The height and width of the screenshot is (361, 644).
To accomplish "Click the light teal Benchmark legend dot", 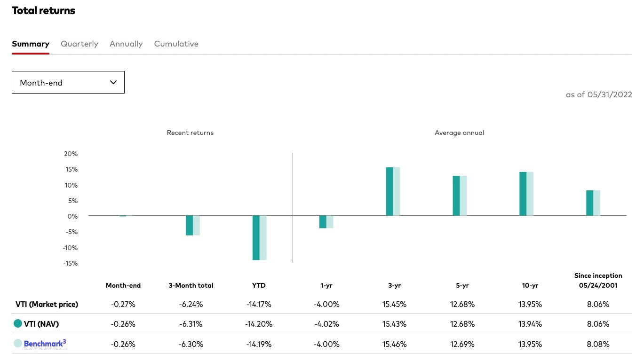I will pos(18,344).
